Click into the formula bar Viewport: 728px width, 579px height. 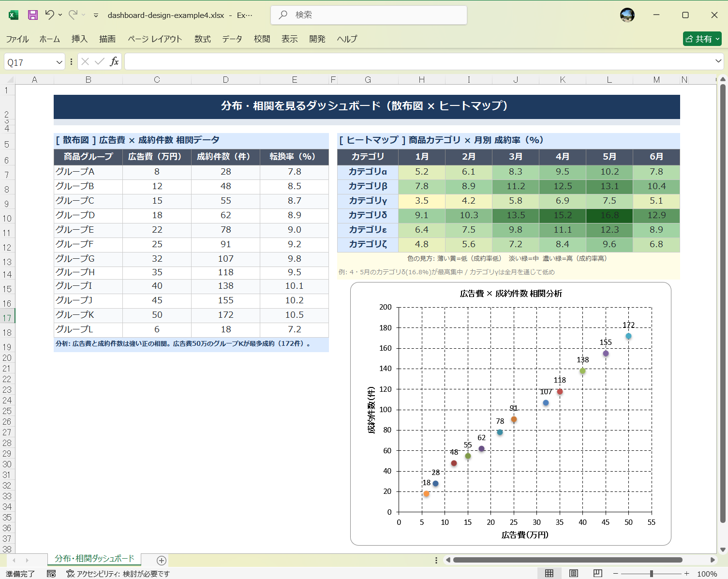tap(418, 61)
